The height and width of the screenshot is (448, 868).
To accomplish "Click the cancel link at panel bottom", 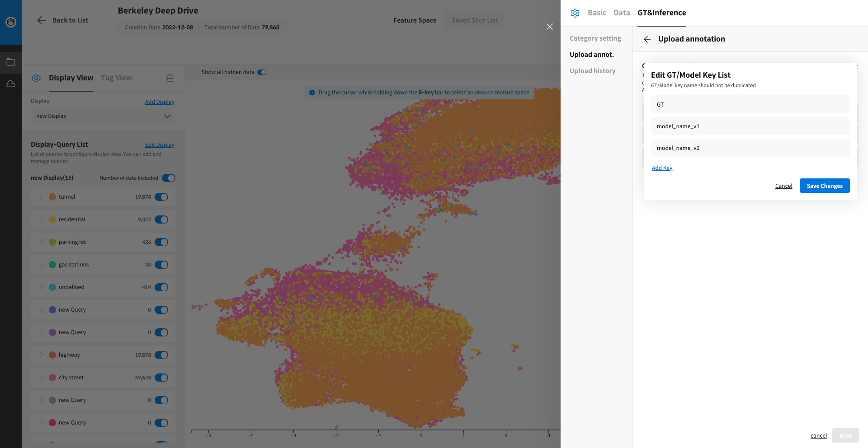I will 818,436.
